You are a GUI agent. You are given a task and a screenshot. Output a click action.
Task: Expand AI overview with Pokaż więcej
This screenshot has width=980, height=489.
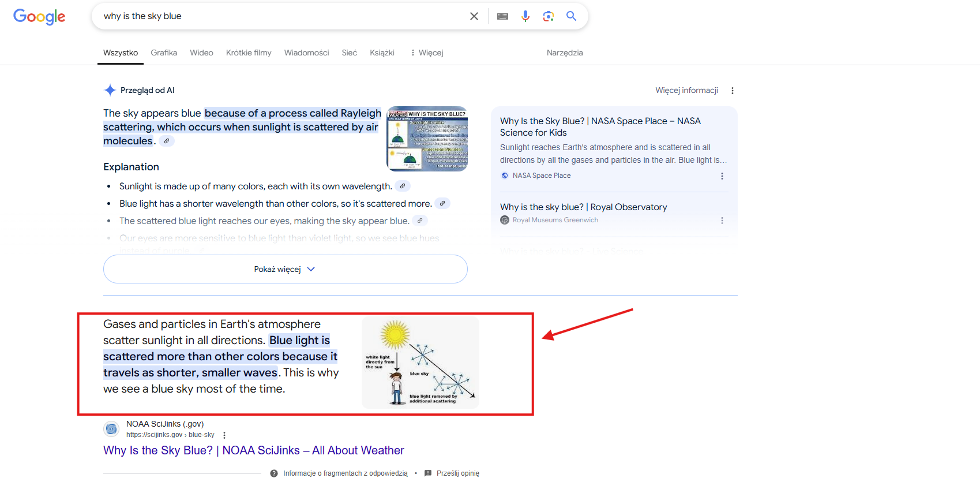click(x=285, y=269)
